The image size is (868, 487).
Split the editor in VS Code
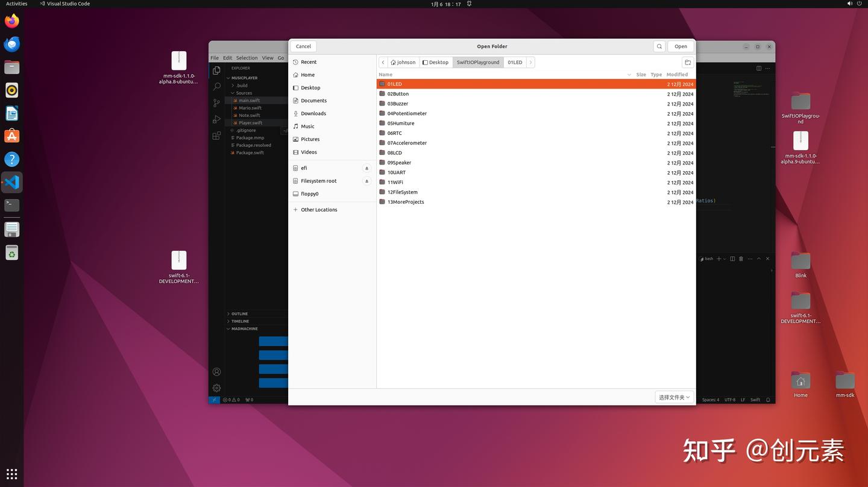coord(759,68)
